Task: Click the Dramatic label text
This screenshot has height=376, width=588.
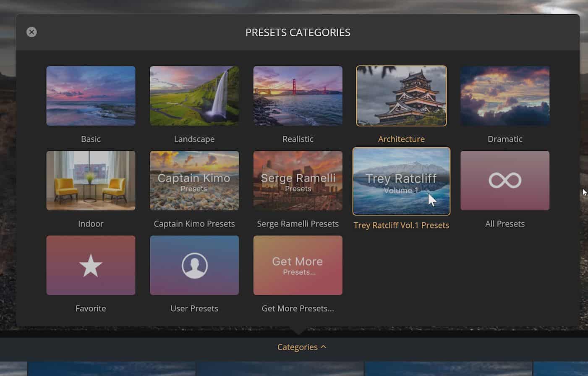Action: click(505, 139)
